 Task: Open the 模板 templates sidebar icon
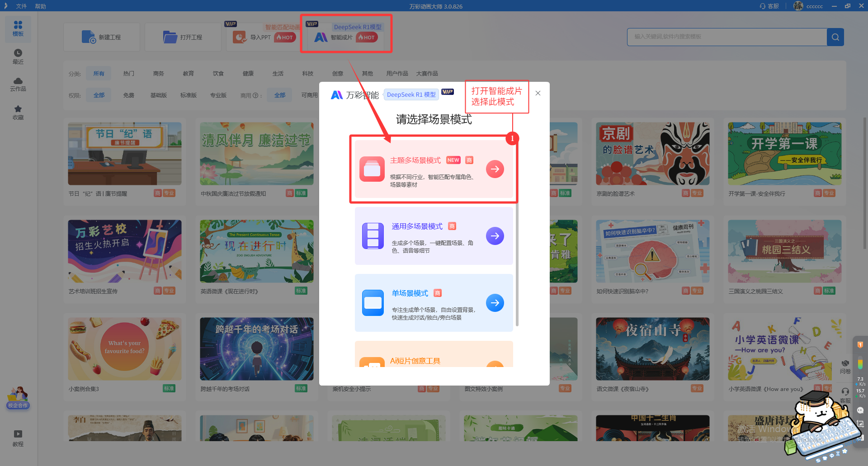(x=18, y=28)
